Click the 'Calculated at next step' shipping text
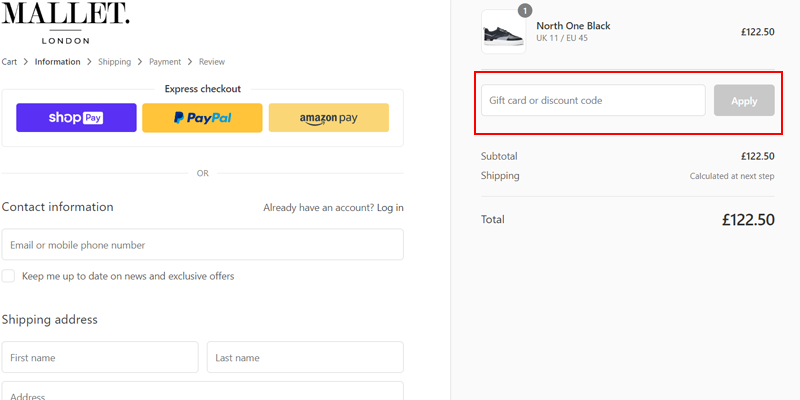 click(732, 176)
